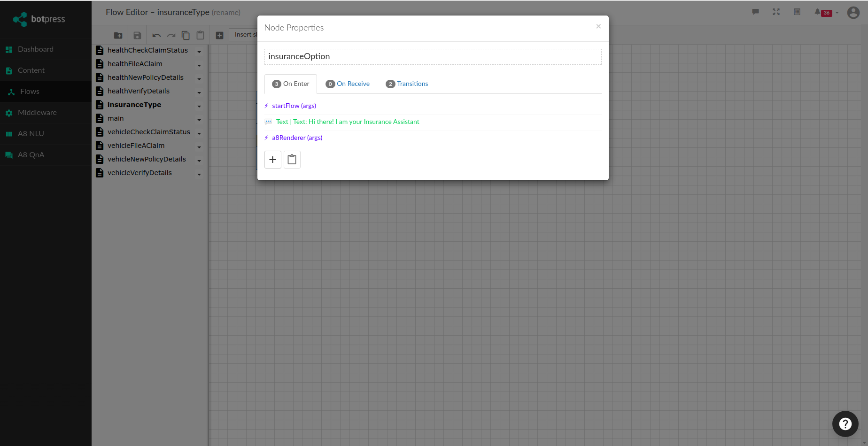Screen dimensions: 868x446
Task: Add a new action with the plus button
Action: coord(273,160)
